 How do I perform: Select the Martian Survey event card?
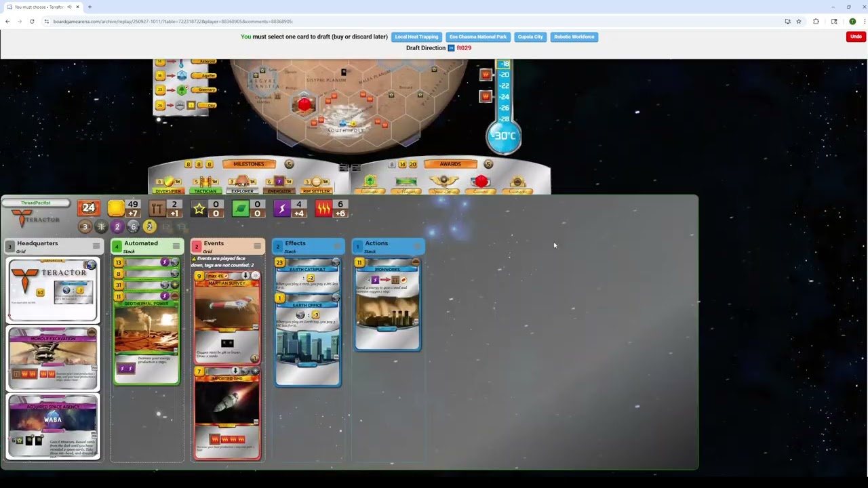tap(226, 319)
